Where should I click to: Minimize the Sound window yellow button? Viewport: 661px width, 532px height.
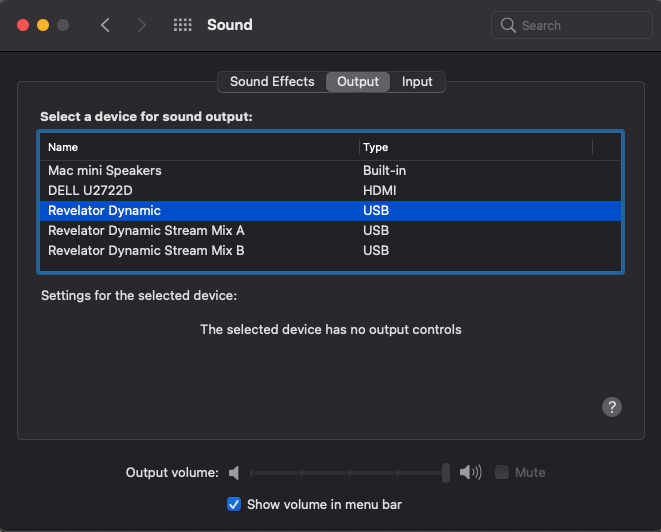tap(43, 25)
